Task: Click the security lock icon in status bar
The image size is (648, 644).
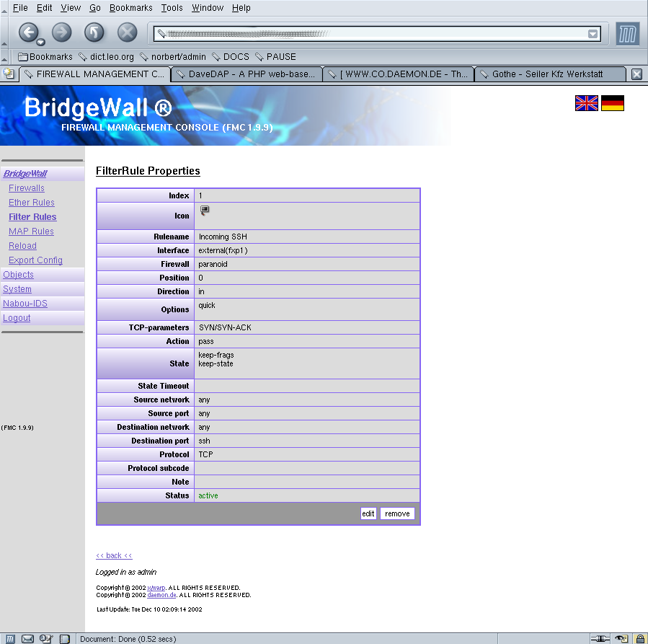Action: pyautogui.click(x=640, y=639)
